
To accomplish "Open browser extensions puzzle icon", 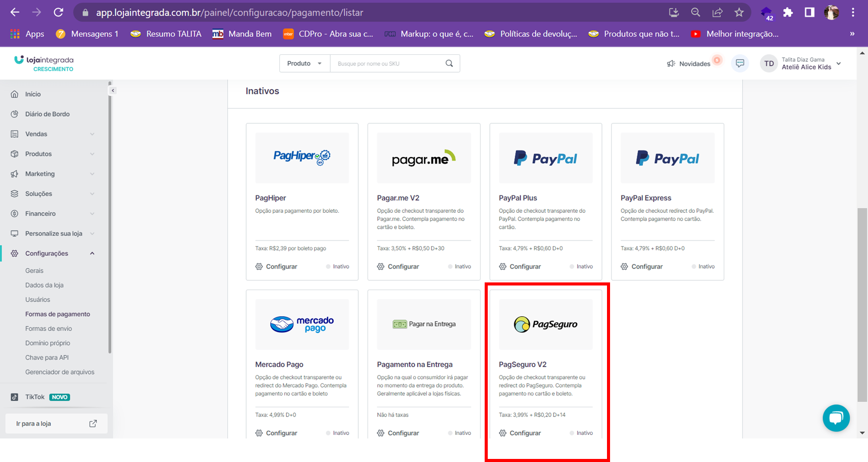I will [x=788, y=12].
